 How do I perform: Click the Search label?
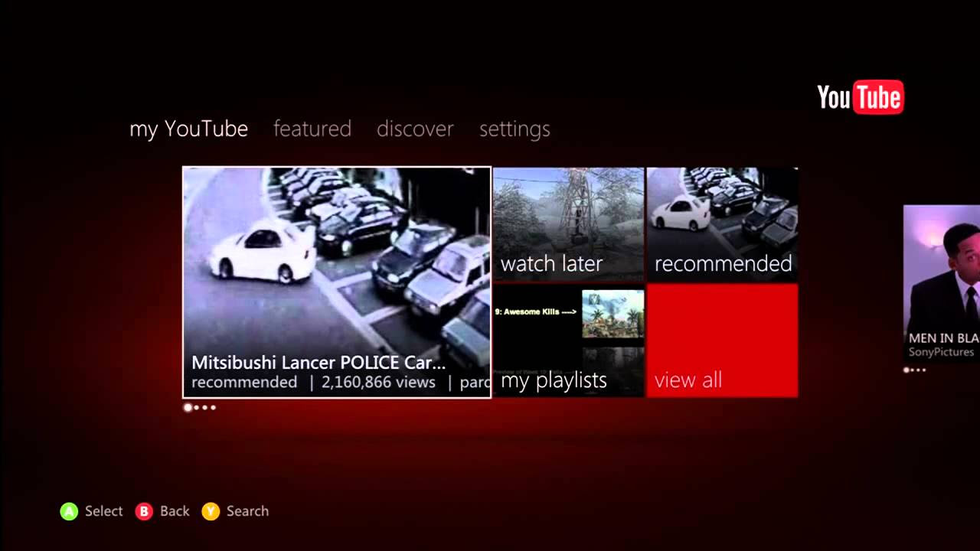click(247, 511)
